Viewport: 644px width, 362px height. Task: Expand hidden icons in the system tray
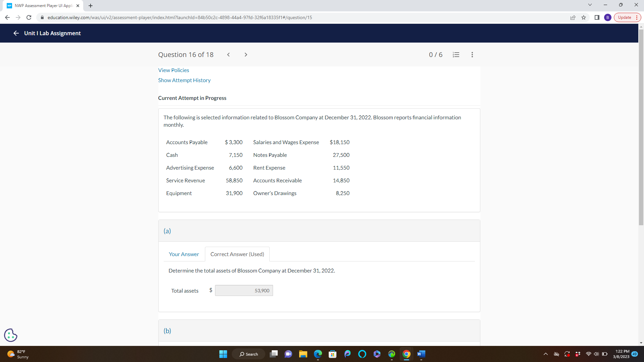click(545, 354)
